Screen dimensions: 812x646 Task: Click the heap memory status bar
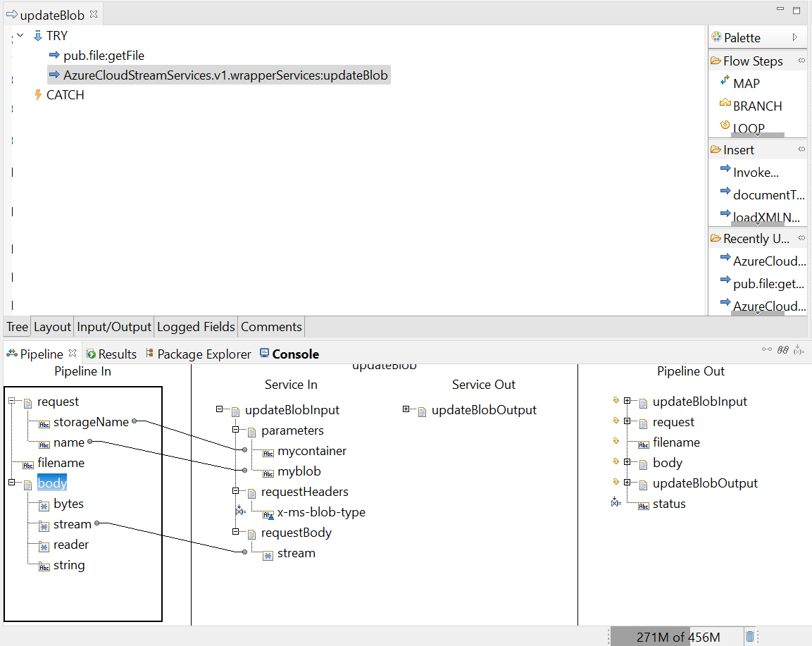tap(677, 637)
